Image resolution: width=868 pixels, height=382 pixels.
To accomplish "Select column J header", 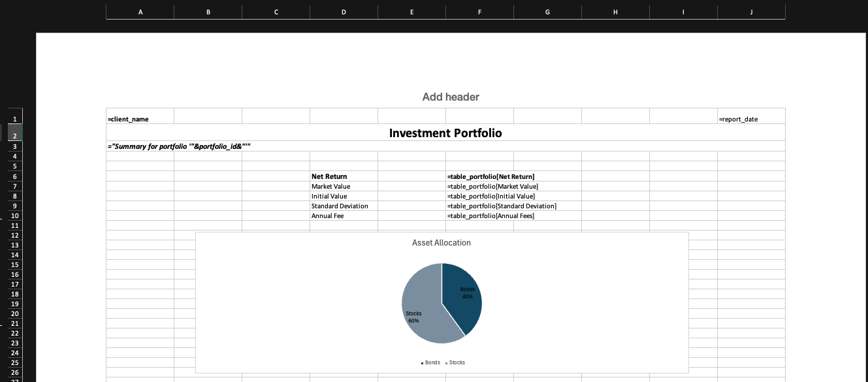I will click(x=750, y=11).
